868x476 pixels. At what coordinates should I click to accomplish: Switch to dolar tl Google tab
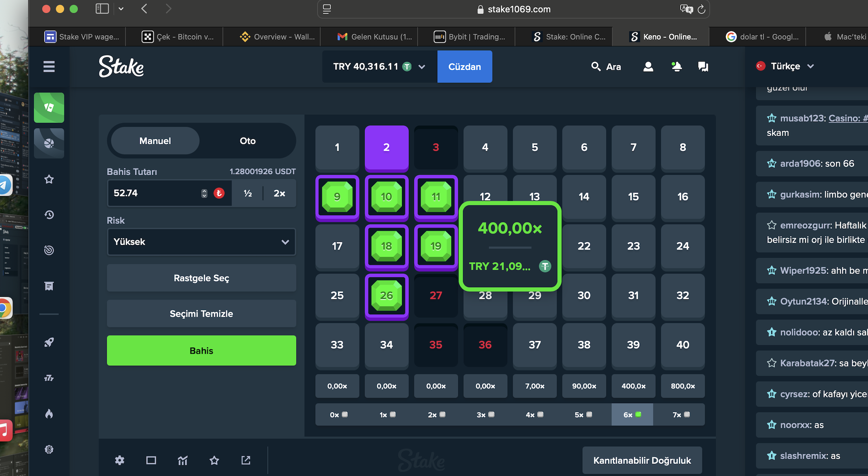point(763,37)
